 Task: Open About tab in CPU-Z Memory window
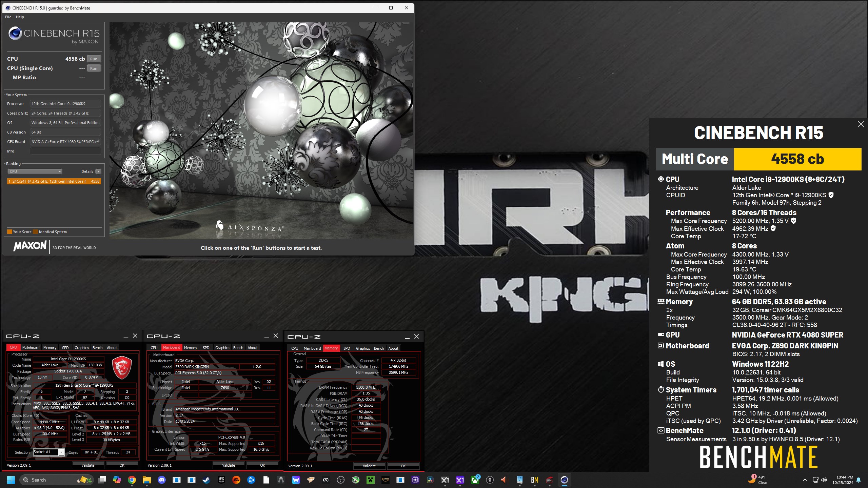(393, 348)
